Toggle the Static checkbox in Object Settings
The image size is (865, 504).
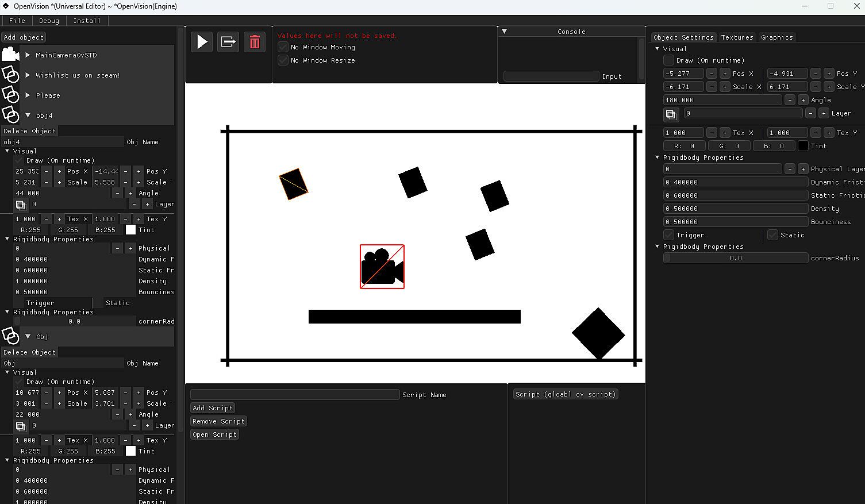tap(772, 235)
